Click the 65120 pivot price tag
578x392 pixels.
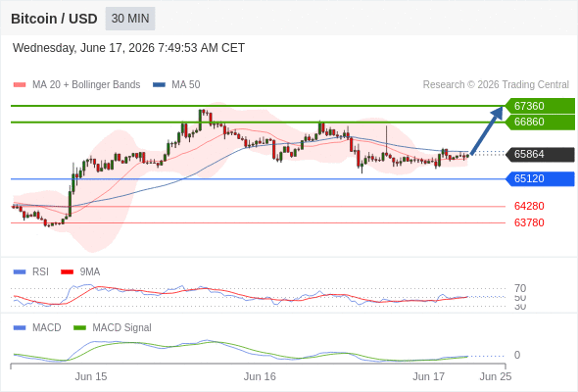click(x=540, y=179)
